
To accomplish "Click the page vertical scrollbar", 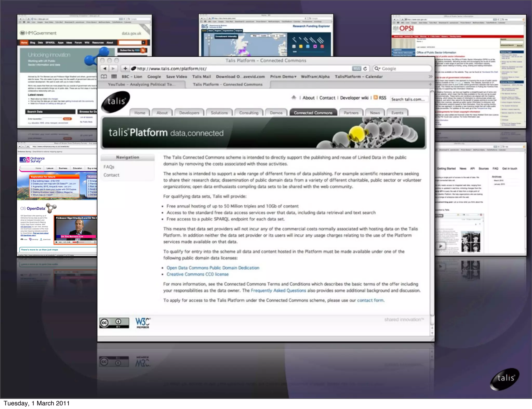I will pos(432,202).
